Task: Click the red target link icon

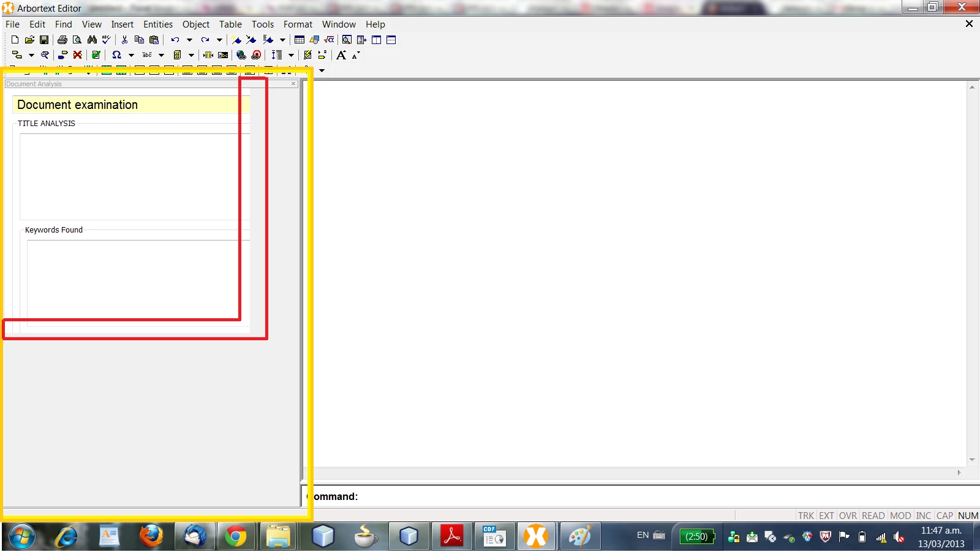Action: click(256, 54)
